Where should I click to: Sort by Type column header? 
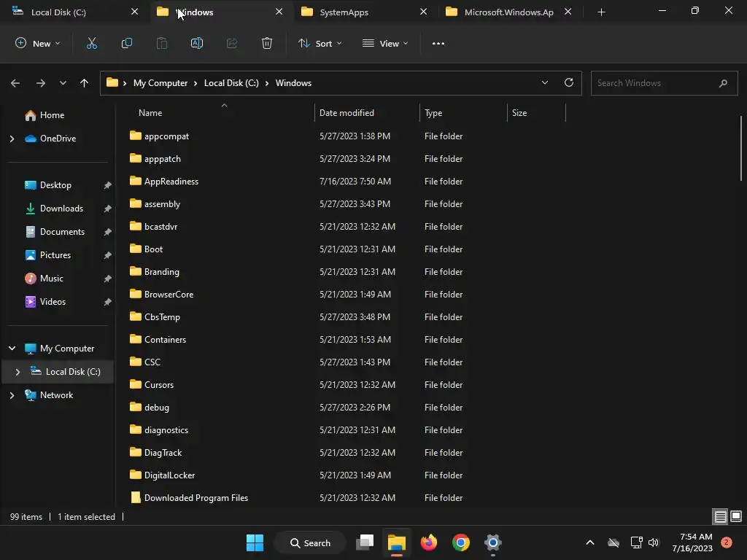point(433,113)
